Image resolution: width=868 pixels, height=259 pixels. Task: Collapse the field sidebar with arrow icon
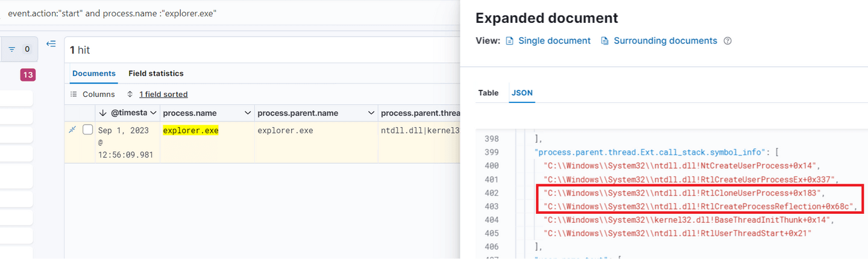(51, 44)
